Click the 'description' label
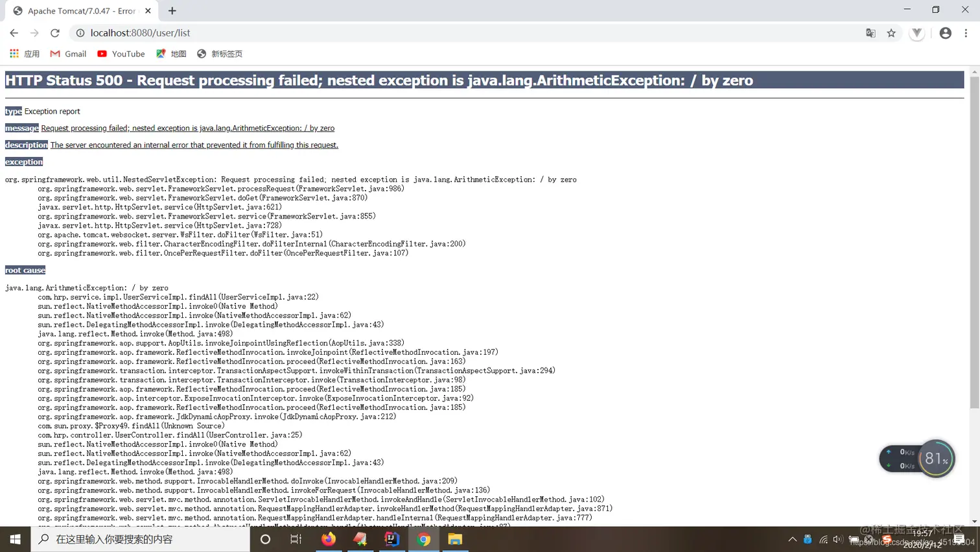 (x=27, y=145)
